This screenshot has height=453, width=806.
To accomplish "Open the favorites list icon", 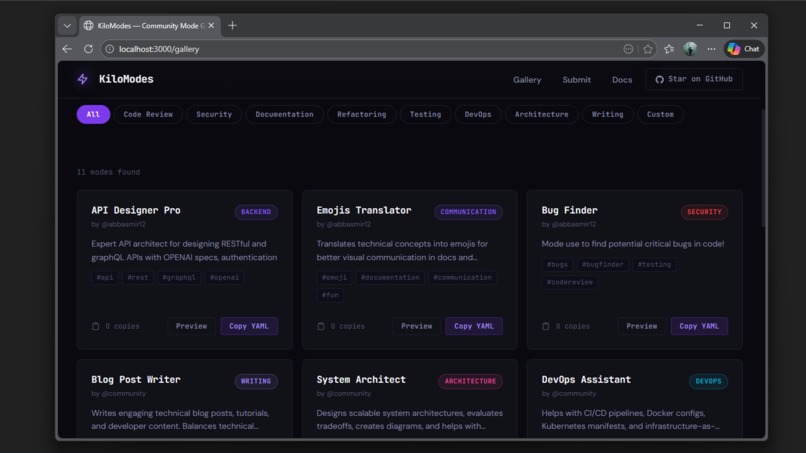I will tap(669, 49).
